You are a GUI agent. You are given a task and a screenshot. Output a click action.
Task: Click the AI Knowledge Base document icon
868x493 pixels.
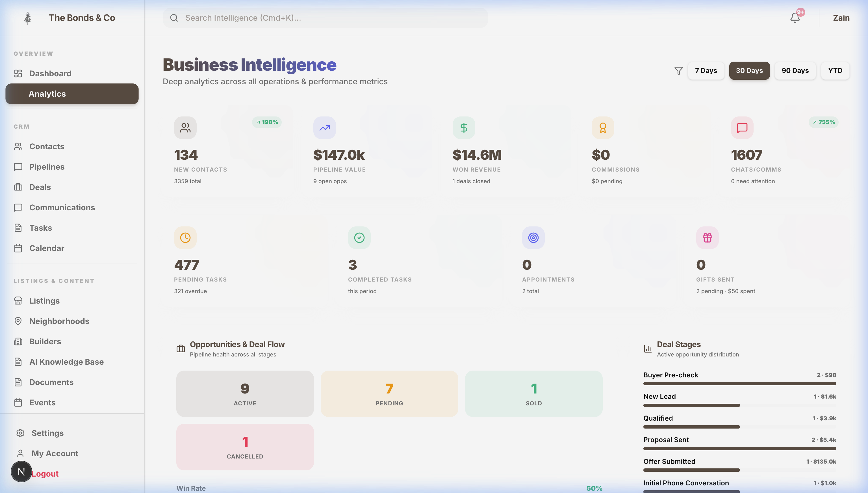pyautogui.click(x=18, y=362)
